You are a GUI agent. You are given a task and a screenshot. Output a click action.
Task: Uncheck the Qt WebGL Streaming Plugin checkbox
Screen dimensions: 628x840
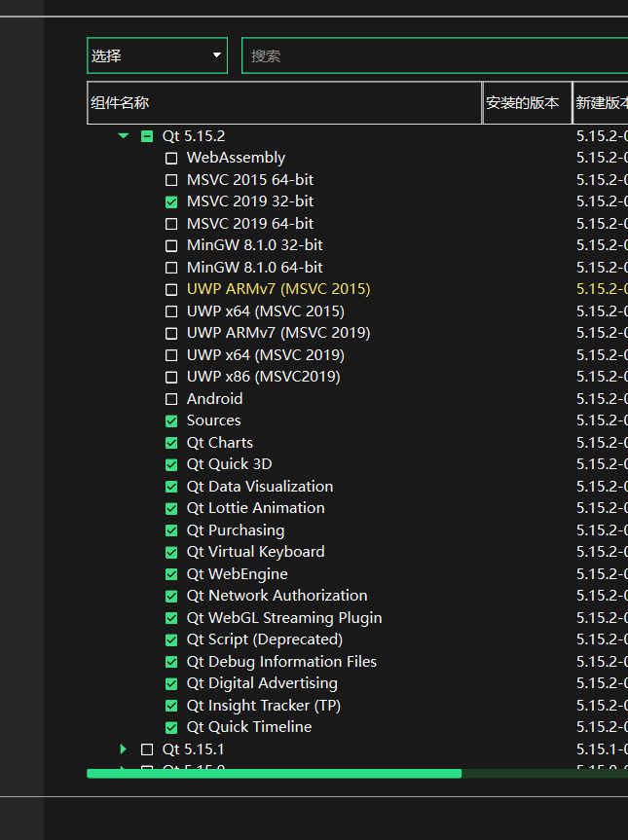[x=171, y=618]
